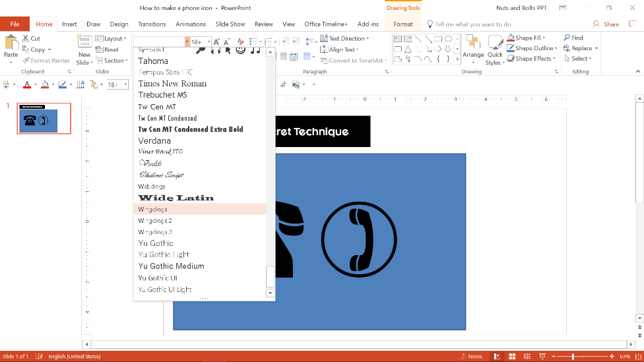Clear all formatting with the eraser icon
This screenshot has width=644, height=362.
(241, 42)
